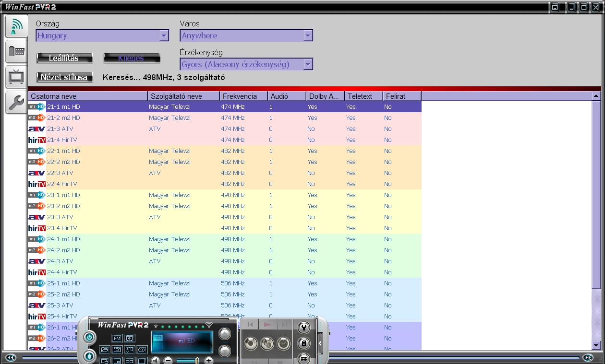The width and height of the screenshot is (605, 364).
Task: Select channel row 21-1 m1 HD
Action: tap(225, 106)
